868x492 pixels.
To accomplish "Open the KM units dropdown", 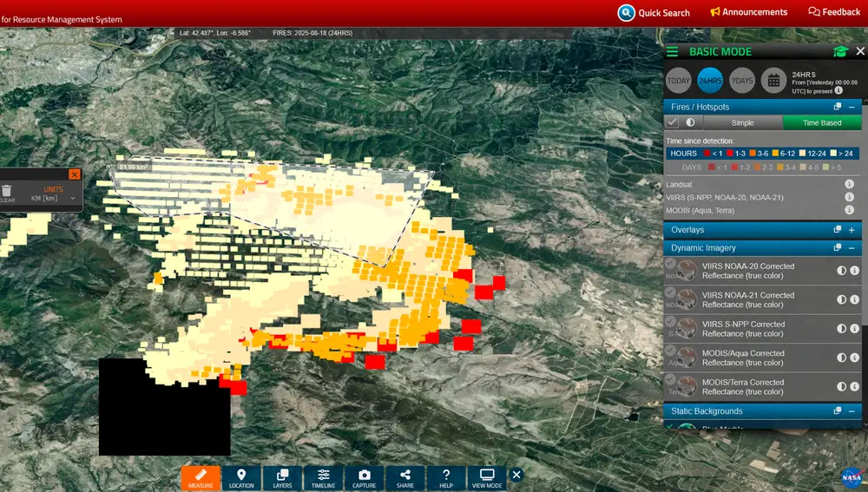I will [54, 199].
